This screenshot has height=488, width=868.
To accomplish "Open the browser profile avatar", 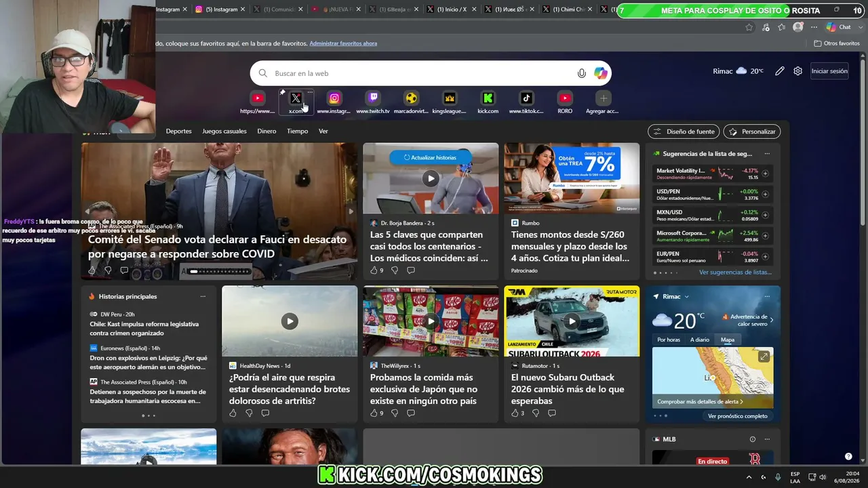I will tap(798, 27).
